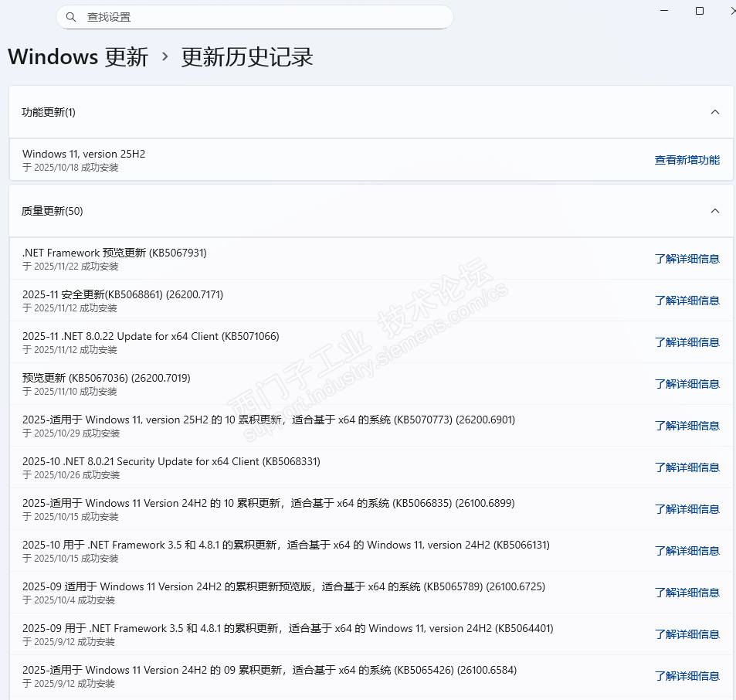Select .NET Framework 预览更新 (KB5067931) row text
This screenshot has width=736, height=700.
(114, 253)
